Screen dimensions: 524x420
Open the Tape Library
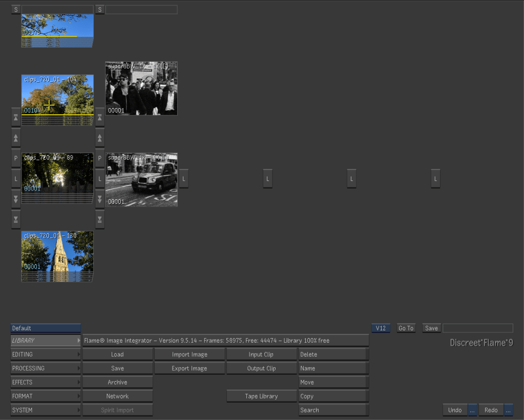coord(261,396)
